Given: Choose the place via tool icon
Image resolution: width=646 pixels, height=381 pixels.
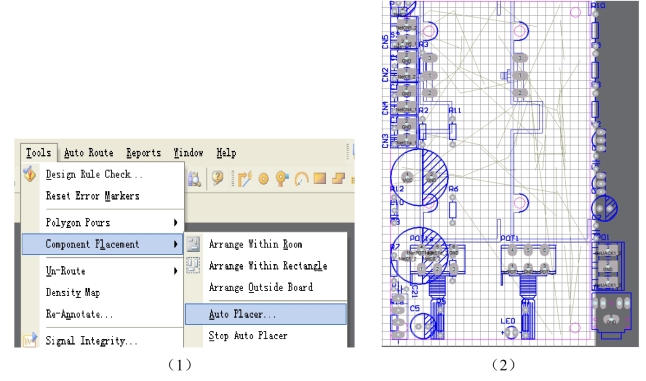Looking at the screenshot, I should [x=282, y=179].
